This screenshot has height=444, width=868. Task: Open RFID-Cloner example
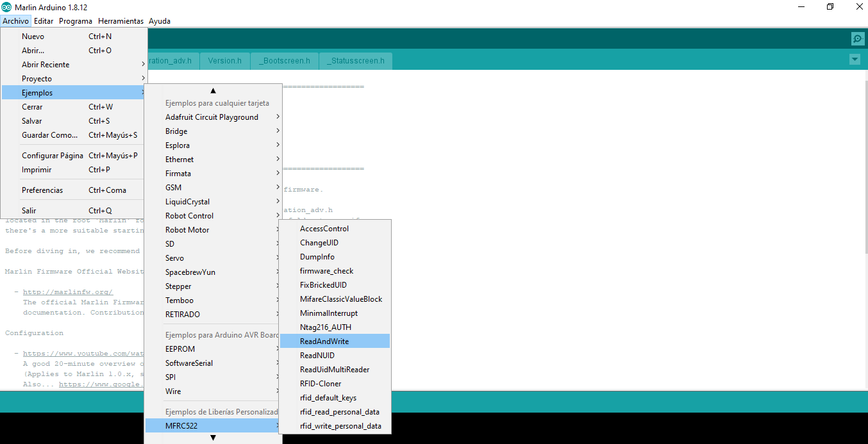tap(335, 384)
